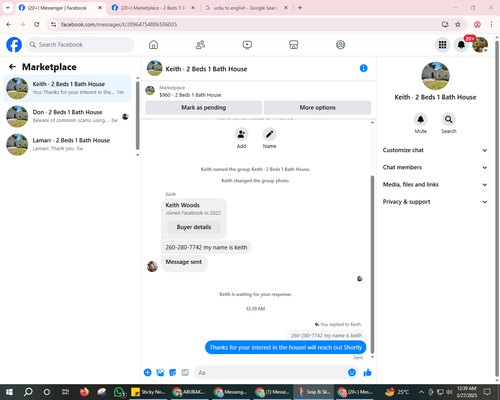
Task: Search in conversation with magnifier icon
Action: click(x=449, y=119)
